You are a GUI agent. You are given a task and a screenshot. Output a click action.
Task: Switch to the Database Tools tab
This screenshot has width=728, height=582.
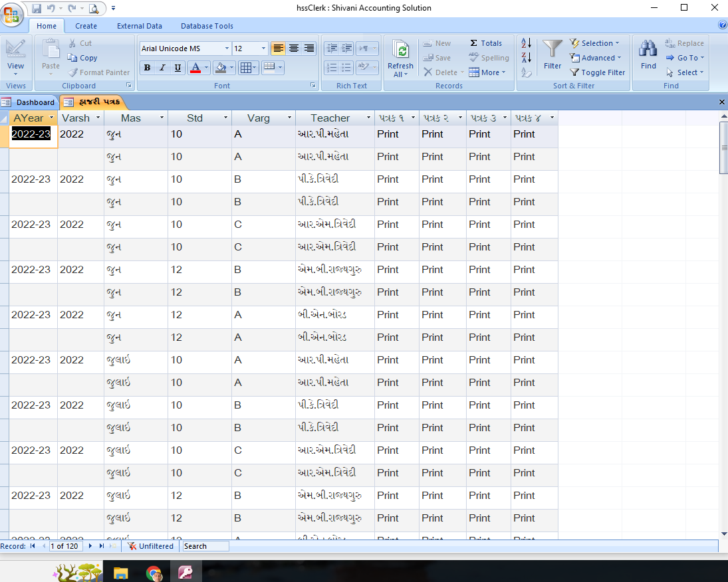click(x=207, y=26)
